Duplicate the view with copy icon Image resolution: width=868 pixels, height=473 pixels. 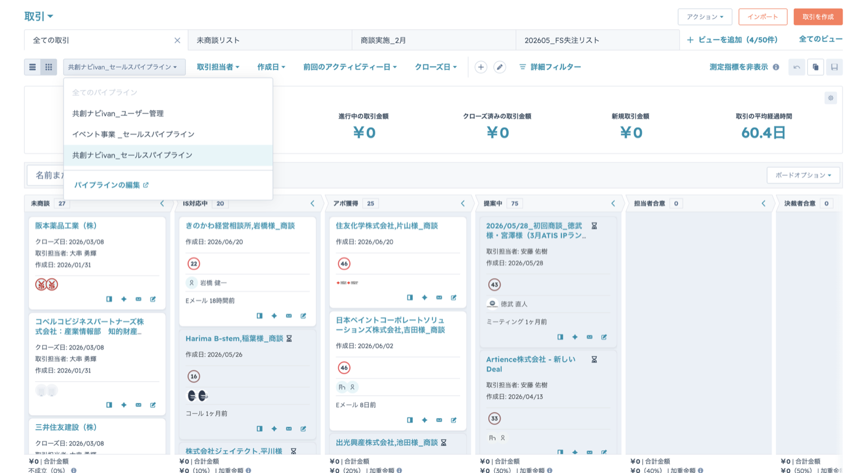point(815,67)
